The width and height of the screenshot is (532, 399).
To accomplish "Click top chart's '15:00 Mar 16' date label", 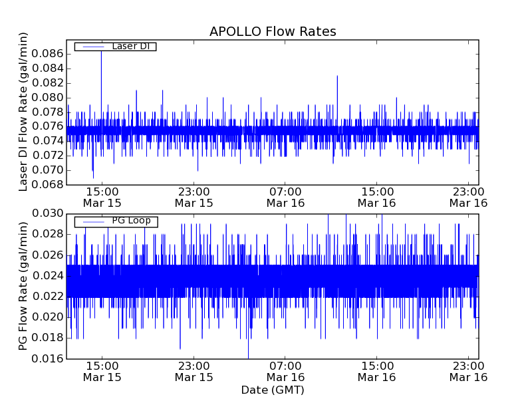I will 377,198.
